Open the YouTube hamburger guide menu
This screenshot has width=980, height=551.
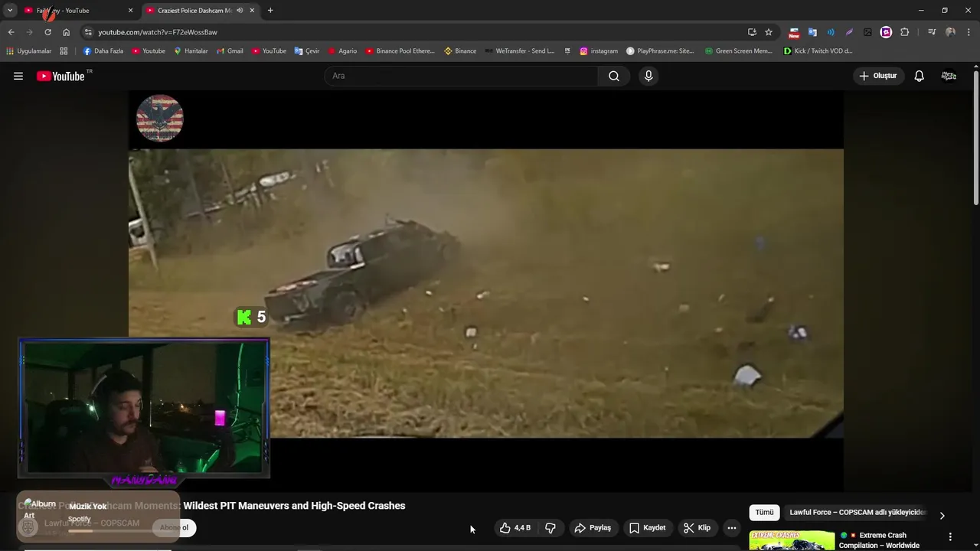coord(18,76)
